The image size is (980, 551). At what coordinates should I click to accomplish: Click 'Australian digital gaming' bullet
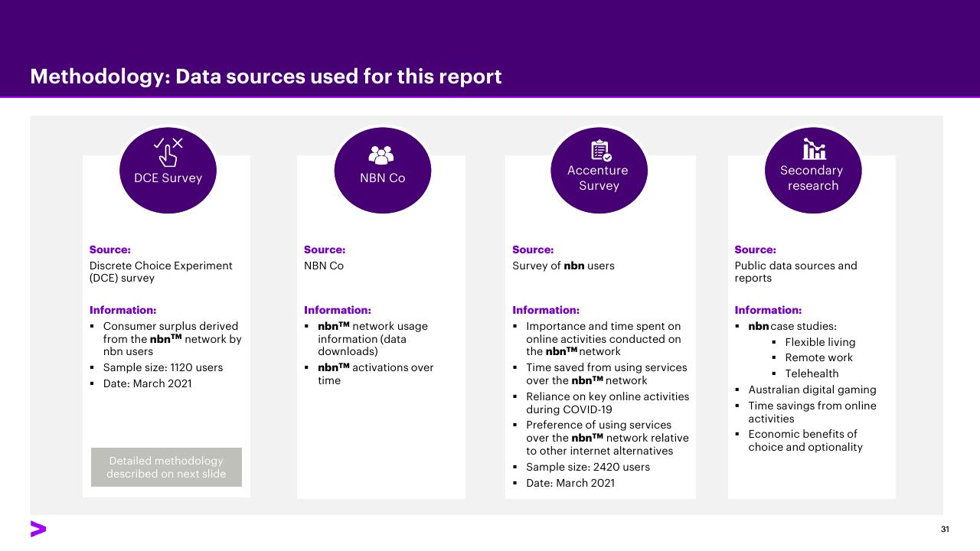coord(812,390)
